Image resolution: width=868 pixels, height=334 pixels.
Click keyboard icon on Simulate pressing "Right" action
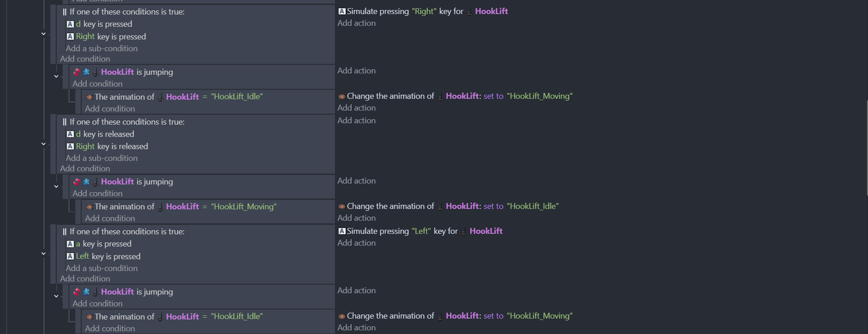click(x=342, y=11)
